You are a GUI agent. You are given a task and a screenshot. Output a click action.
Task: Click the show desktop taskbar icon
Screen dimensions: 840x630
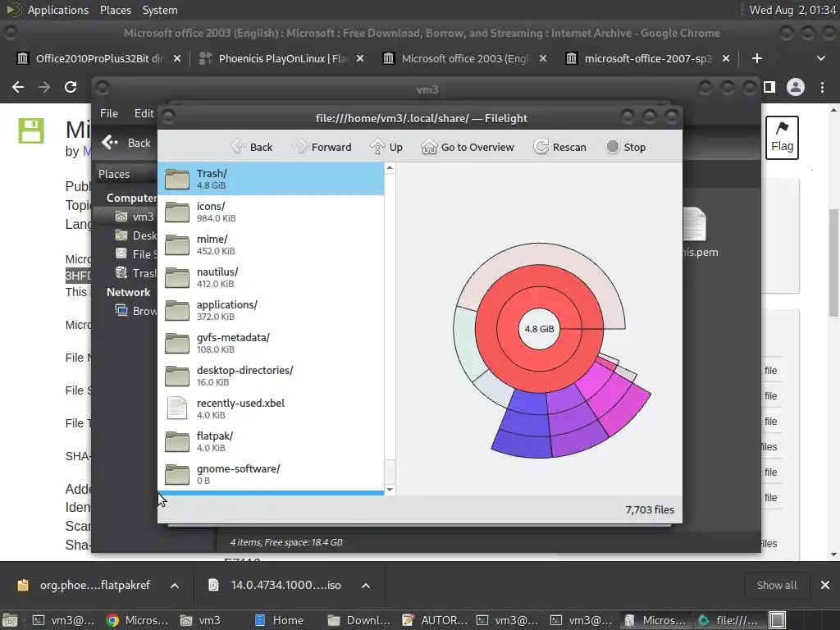click(10, 620)
